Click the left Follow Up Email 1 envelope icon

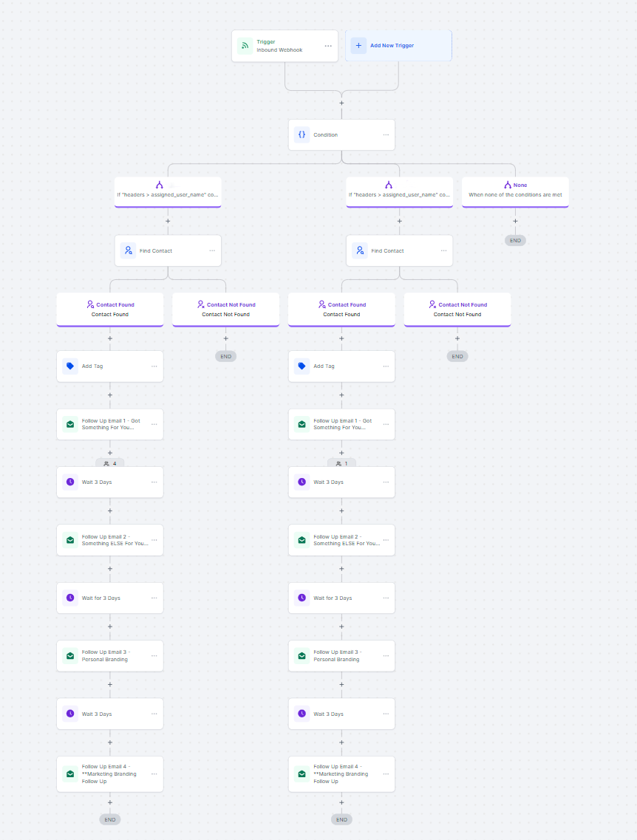click(x=70, y=424)
